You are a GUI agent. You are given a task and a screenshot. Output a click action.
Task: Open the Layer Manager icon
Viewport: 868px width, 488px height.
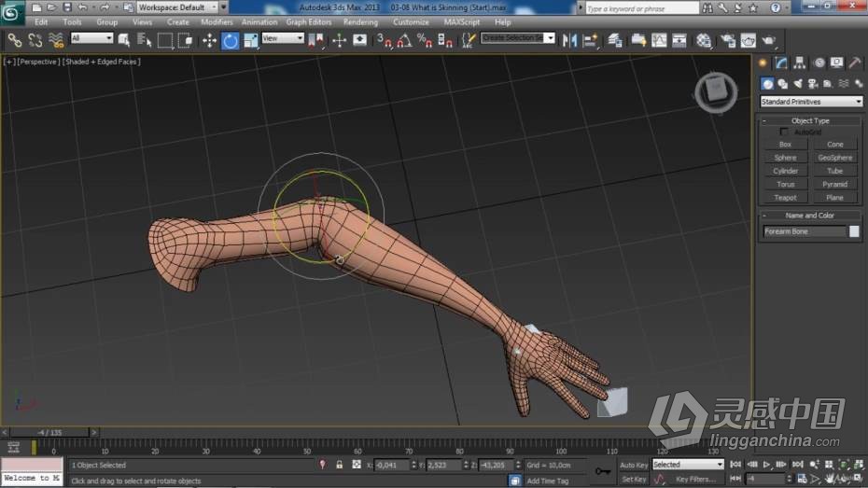tap(615, 40)
